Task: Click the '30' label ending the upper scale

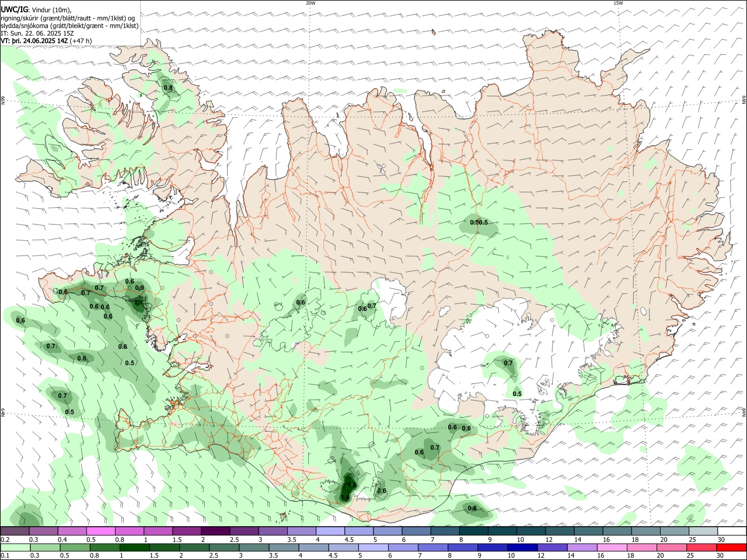Action: 721,540
